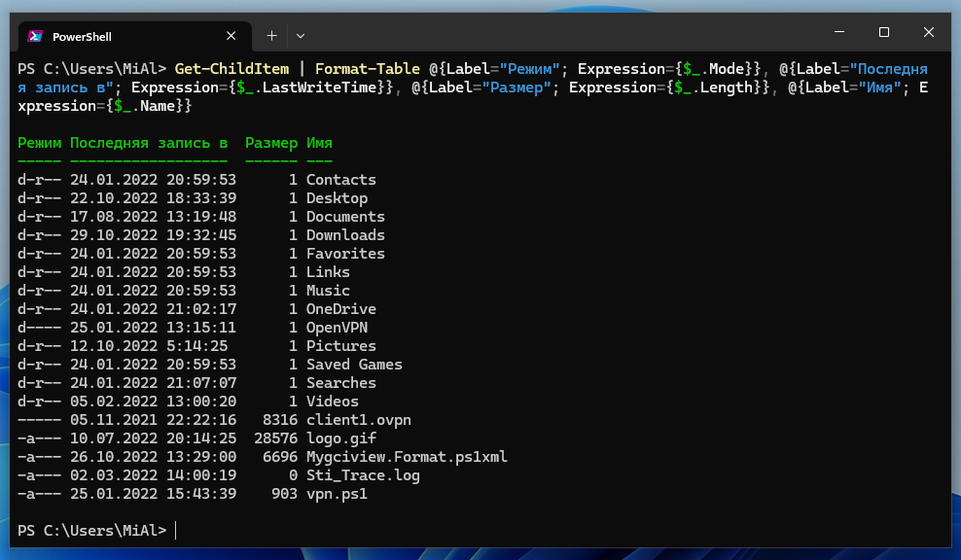The height and width of the screenshot is (560, 961).
Task: Close the terminal window
Action: point(929,33)
